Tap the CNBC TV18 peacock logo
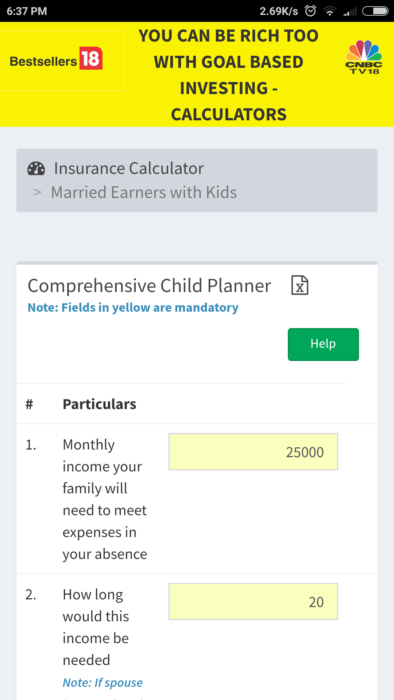This screenshot has width=394, height=700. [364, 57]
